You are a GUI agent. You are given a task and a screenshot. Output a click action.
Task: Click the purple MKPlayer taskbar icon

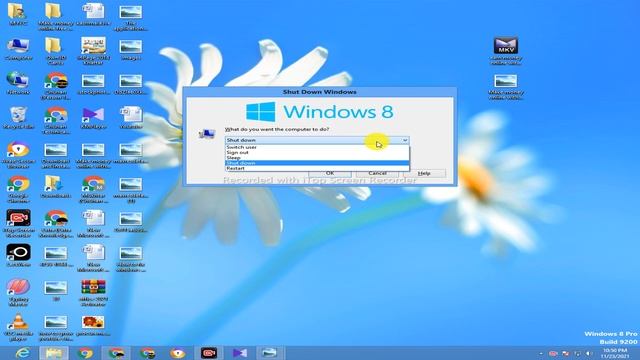(x=240, y=353)
